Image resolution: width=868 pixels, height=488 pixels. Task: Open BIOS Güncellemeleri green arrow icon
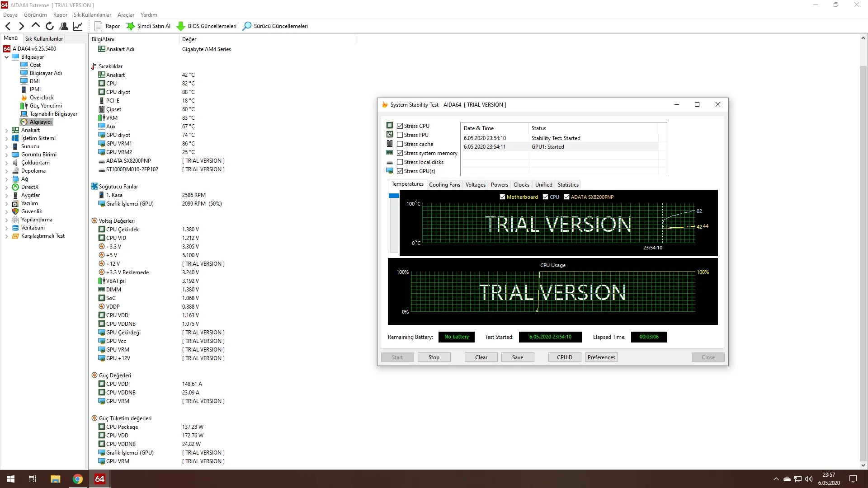point(181,26)
